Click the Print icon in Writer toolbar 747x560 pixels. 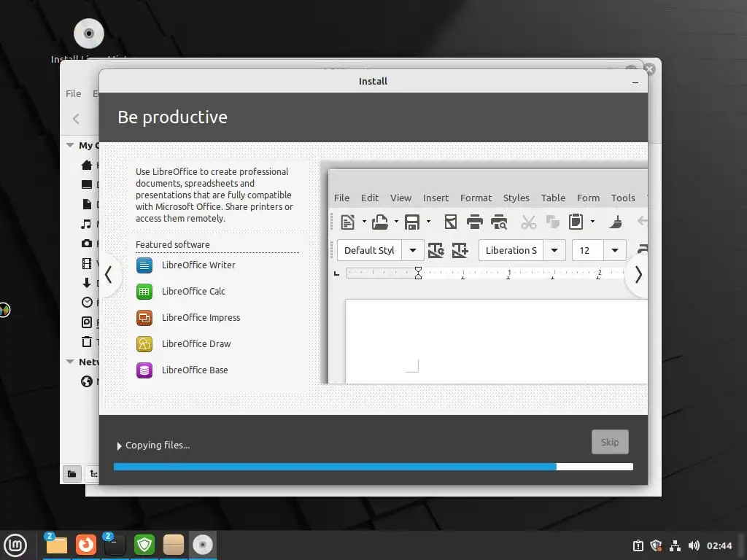pyautogui.click(x=474, y=222)
